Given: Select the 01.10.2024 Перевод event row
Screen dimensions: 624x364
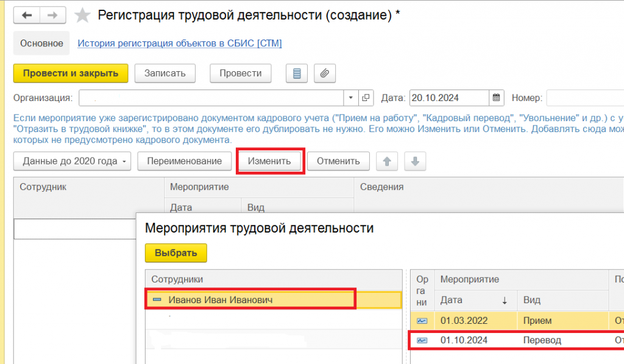Looking at the screenshot, I should coord(517,340).
